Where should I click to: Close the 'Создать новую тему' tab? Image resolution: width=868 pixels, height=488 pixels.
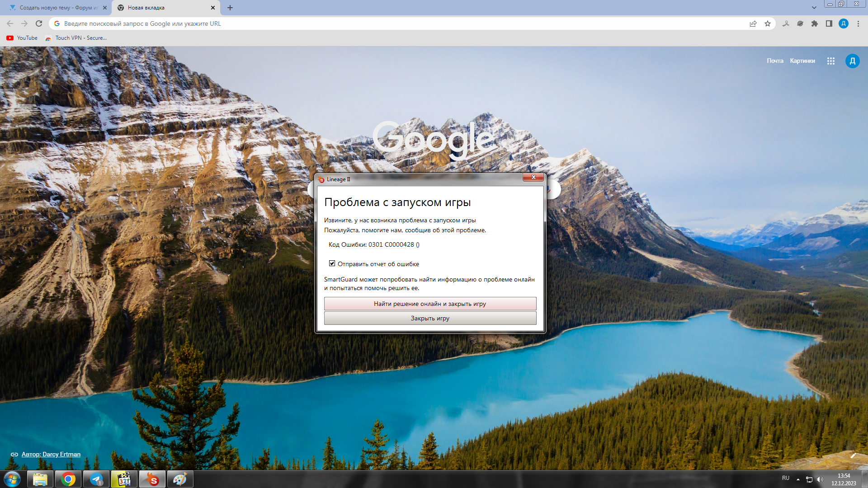tap(105, 8)
